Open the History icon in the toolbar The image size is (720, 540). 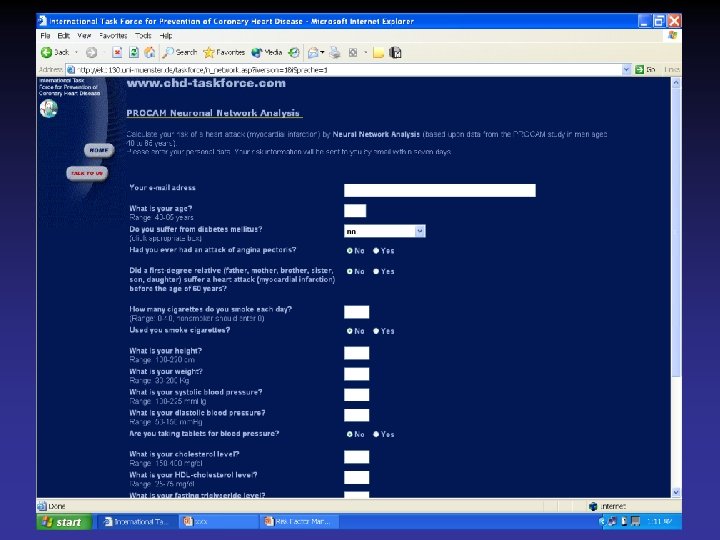point(294,53)
